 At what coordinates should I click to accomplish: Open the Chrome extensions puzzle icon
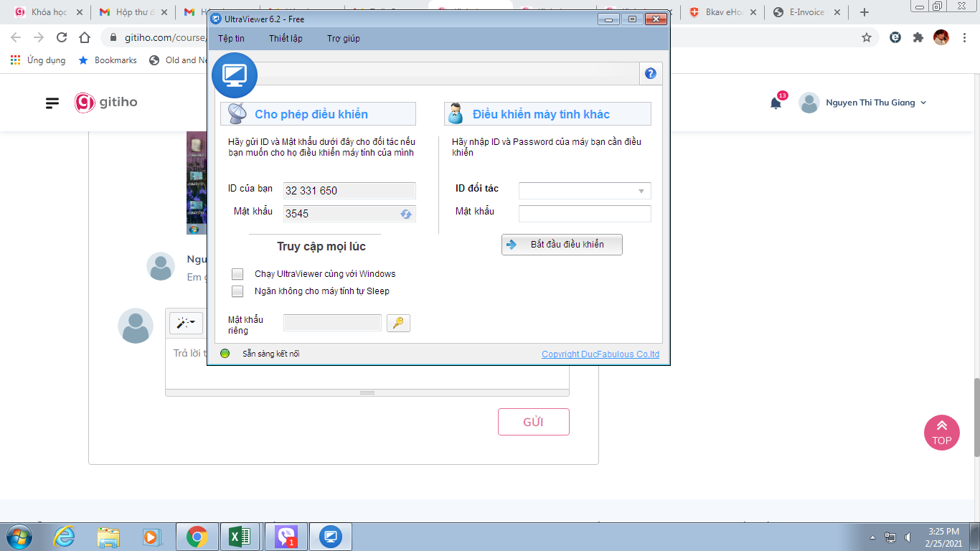point(918,37)
